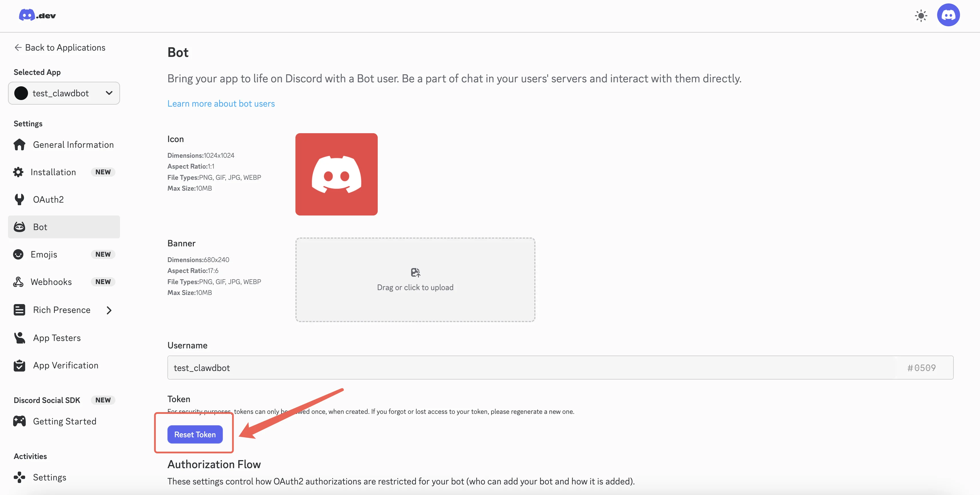Click Back to Applications link

point(60,47)
